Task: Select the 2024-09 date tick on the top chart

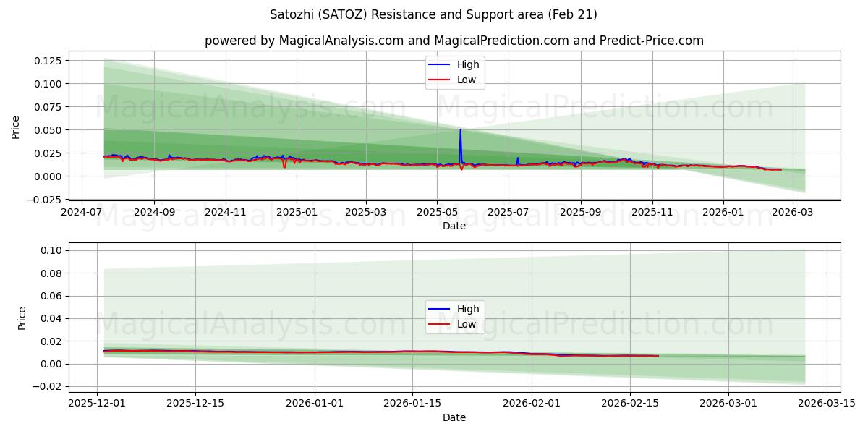Action: click(x=154, y=212)
